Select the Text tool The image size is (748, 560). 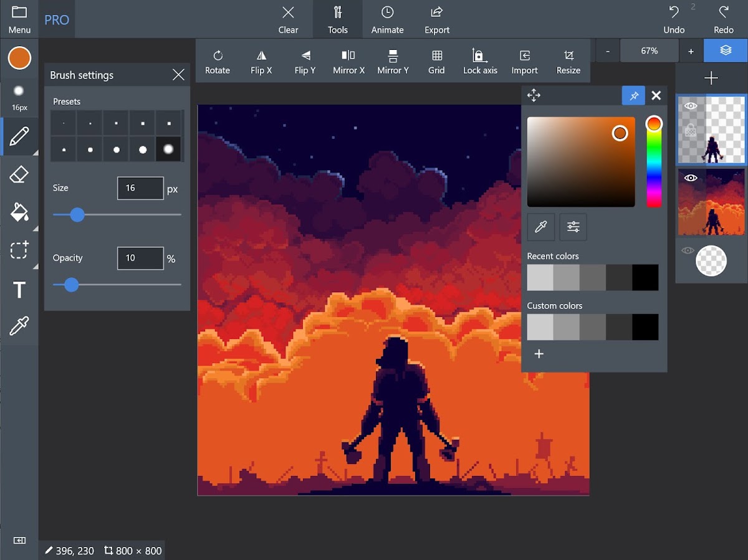point(19,290)
